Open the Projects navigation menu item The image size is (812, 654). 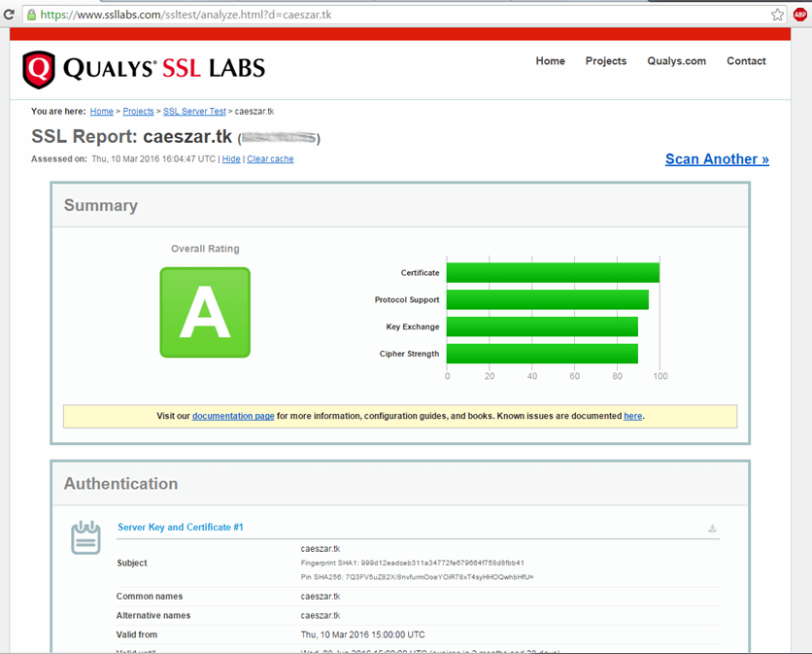(x=605, y=61)
